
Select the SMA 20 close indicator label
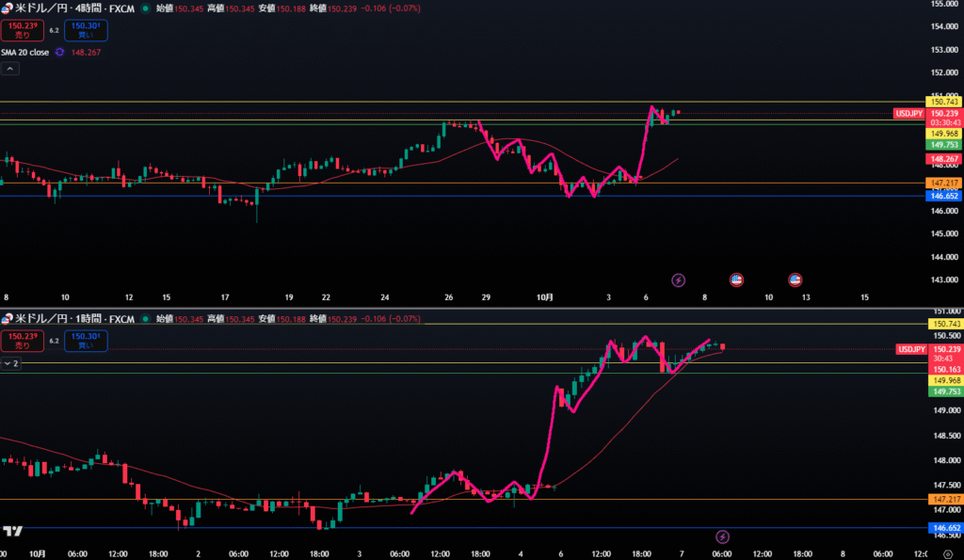click(x=25, y=53)
